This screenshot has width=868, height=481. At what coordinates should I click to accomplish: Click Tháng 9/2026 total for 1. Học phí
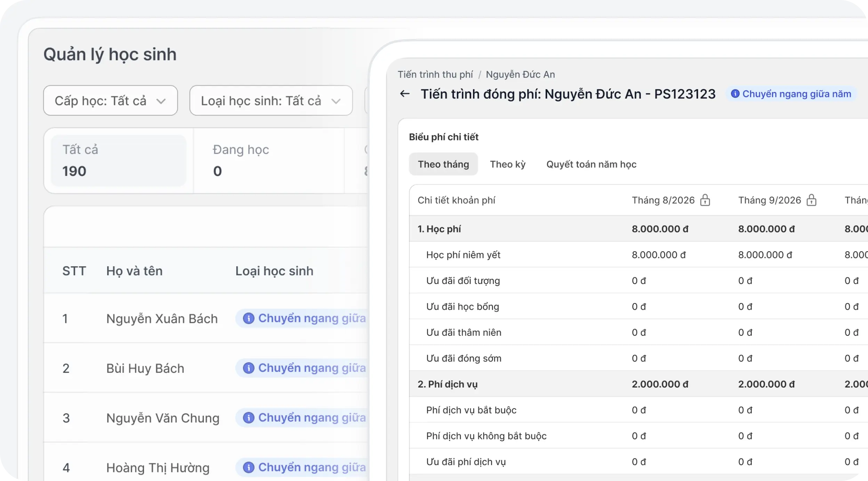[x=766, y=229]
